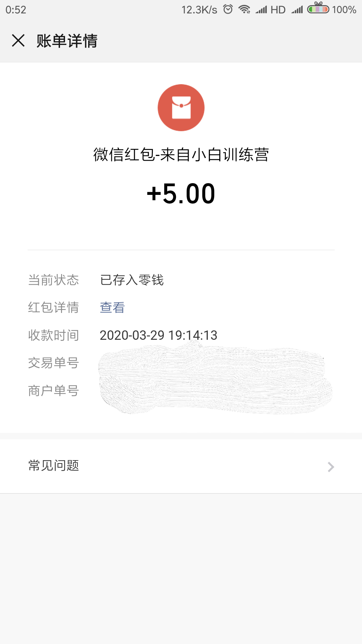362x644 pixels.
Task: Open the 常见问题 row
Action: pos(181,466)
